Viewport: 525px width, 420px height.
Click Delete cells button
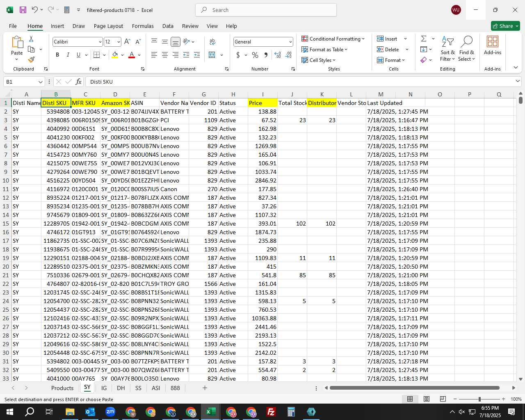388,49
